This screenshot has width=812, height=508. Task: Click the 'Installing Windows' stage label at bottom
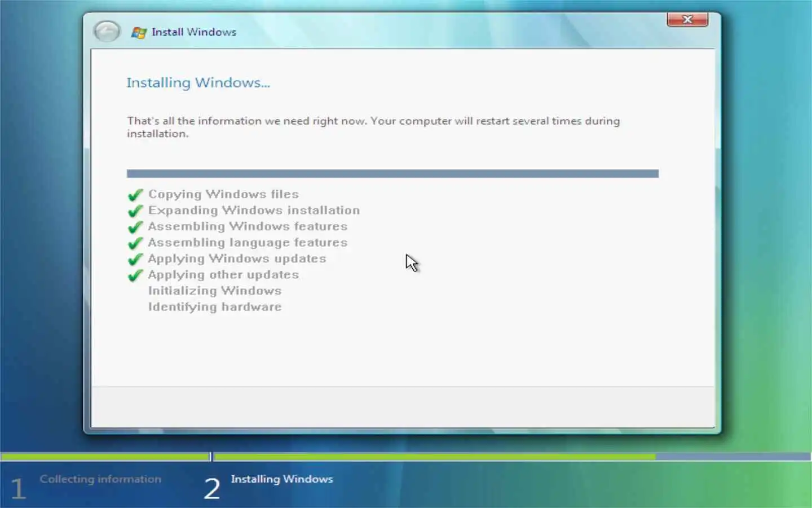click(282, 479)
